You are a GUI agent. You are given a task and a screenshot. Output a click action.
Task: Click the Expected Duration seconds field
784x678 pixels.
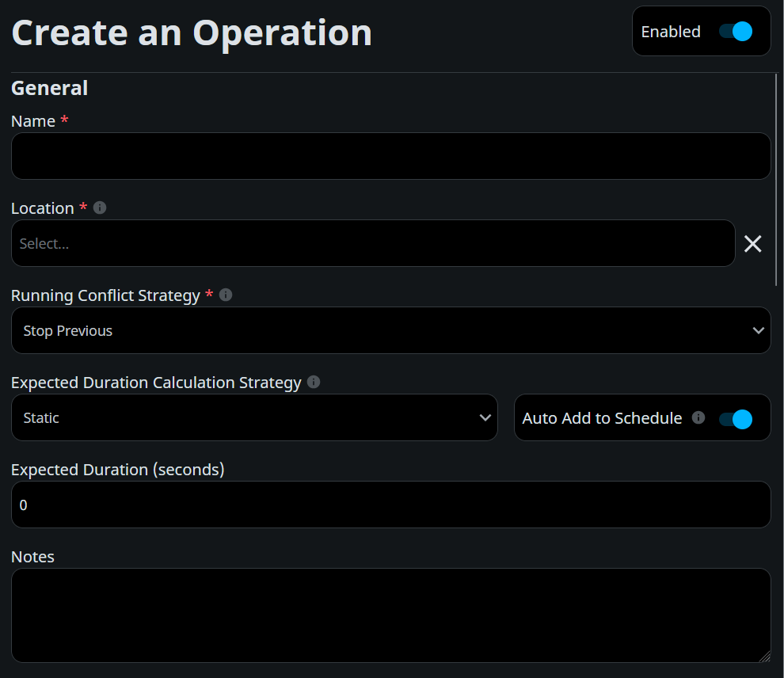point(391,505)
